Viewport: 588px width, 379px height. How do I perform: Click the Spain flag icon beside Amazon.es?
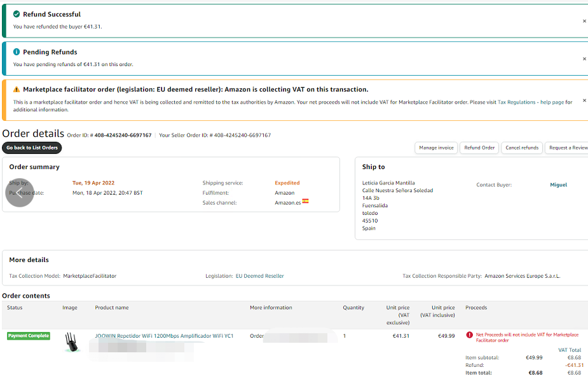tap(306, 201)
